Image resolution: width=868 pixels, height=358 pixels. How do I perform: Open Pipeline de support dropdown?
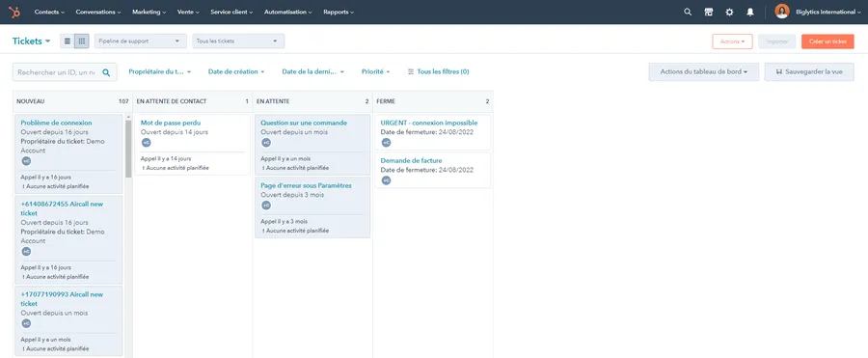pos(141,41)
